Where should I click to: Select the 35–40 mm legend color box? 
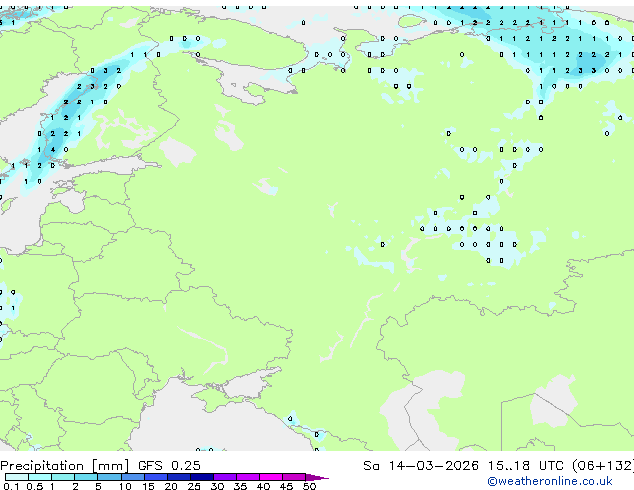pyautogui.click(x=247, y=477)
